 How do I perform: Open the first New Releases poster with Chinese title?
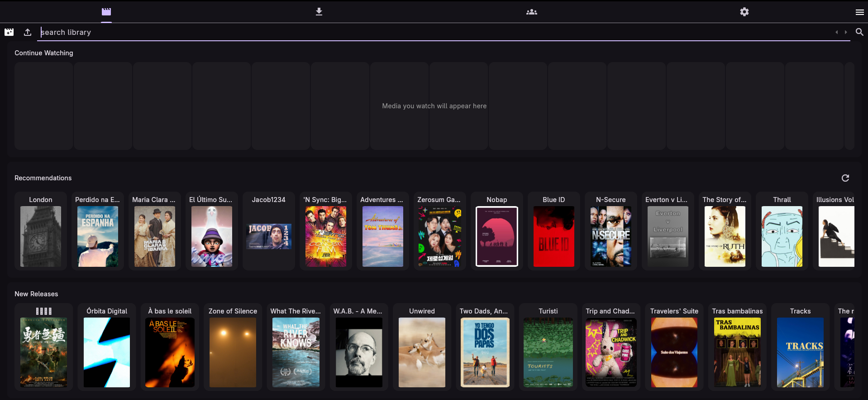43,352
